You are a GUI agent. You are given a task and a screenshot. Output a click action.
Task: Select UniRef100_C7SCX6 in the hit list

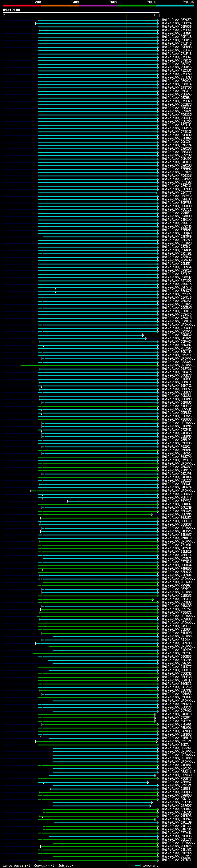pos(177,61)
